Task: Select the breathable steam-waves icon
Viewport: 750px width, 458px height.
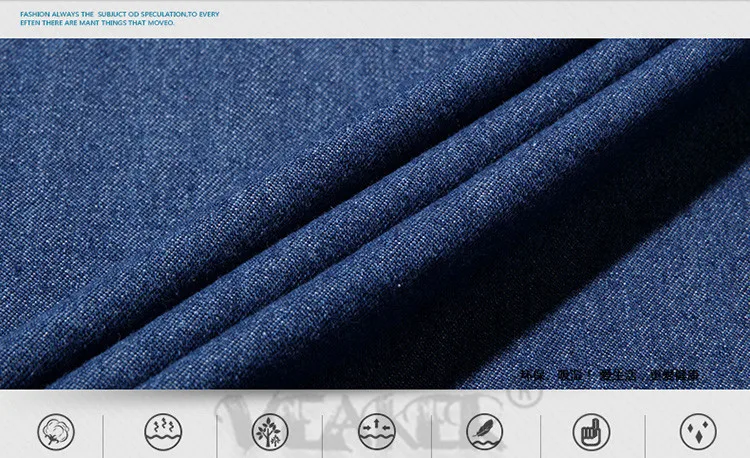Action: [163, 432]
